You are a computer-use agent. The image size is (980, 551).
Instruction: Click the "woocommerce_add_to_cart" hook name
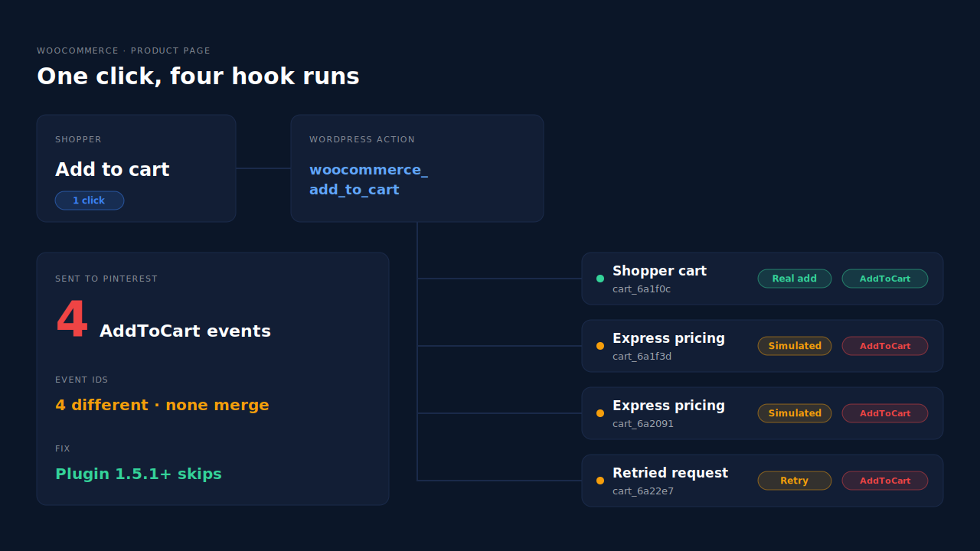(368, 179)
